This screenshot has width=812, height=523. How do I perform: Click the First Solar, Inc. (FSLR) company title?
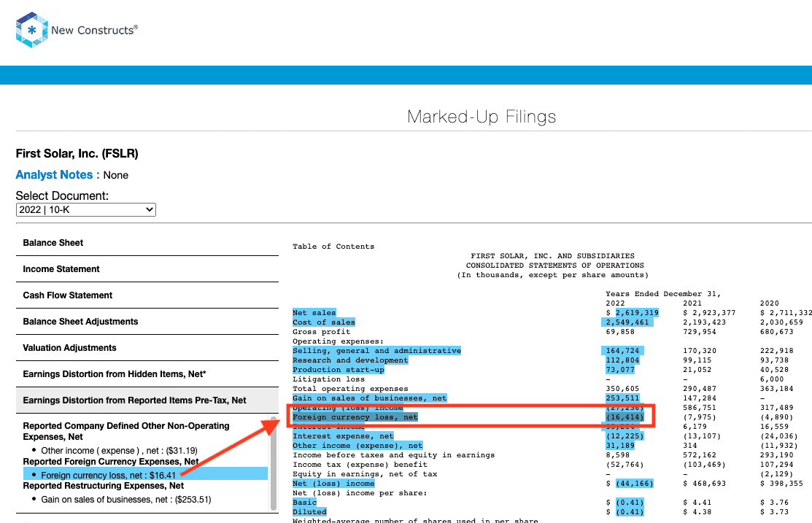coord(77,153)
